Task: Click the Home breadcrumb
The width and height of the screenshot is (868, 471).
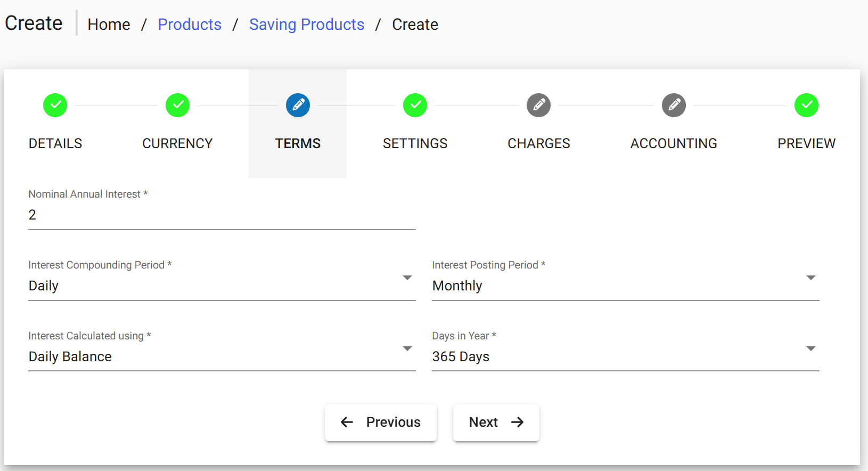Action: [x=109, y=25]
